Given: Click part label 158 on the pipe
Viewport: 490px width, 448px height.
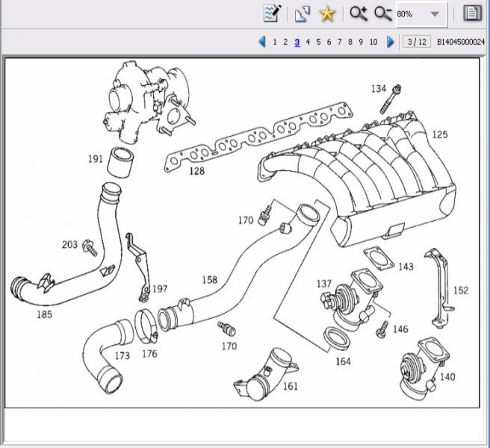Looking at the screenshot, I should click(209, 280).
